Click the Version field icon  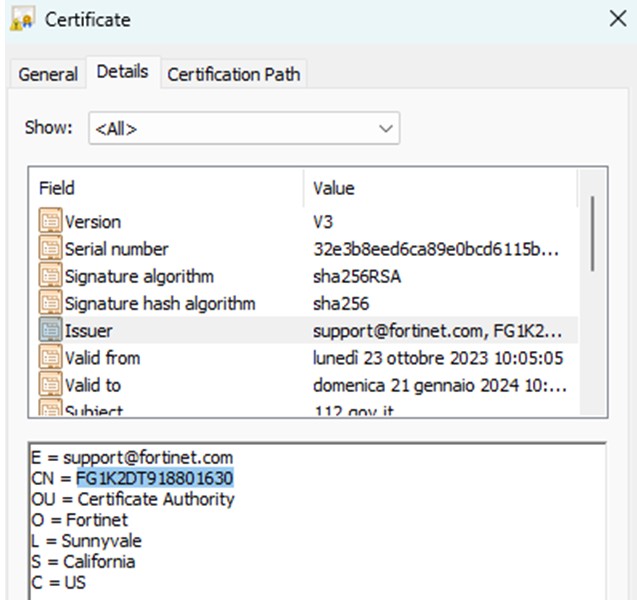point(50,222)
